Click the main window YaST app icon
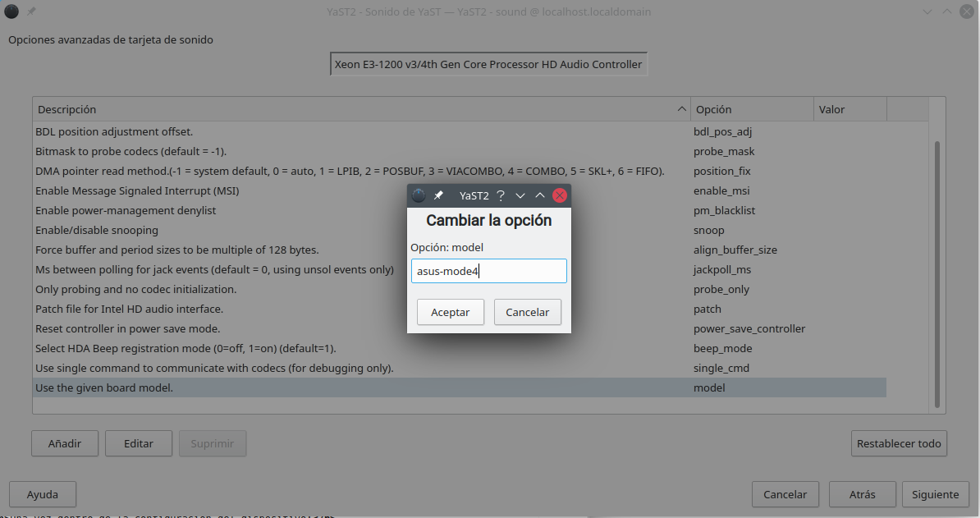 11,12
